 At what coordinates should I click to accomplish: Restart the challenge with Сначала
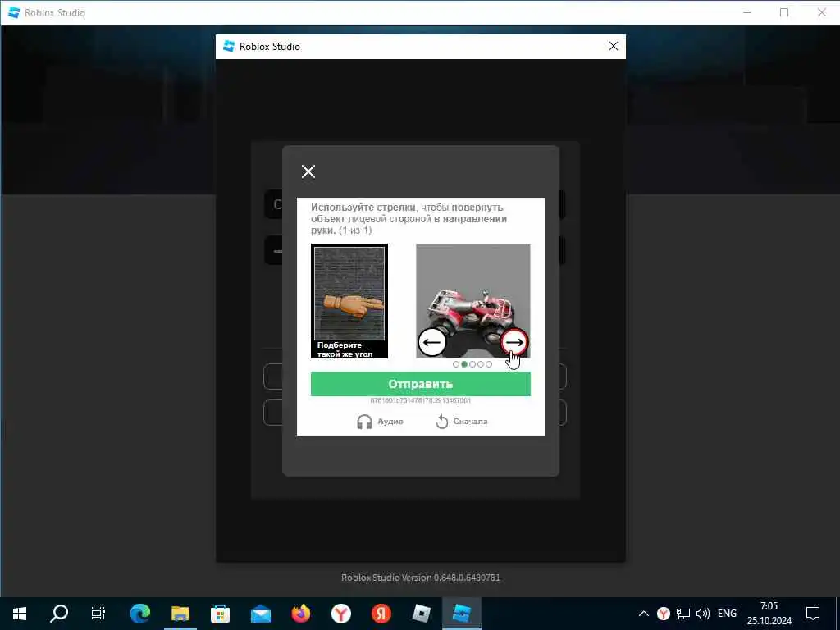pyautogui.click(x=462, y=422)
